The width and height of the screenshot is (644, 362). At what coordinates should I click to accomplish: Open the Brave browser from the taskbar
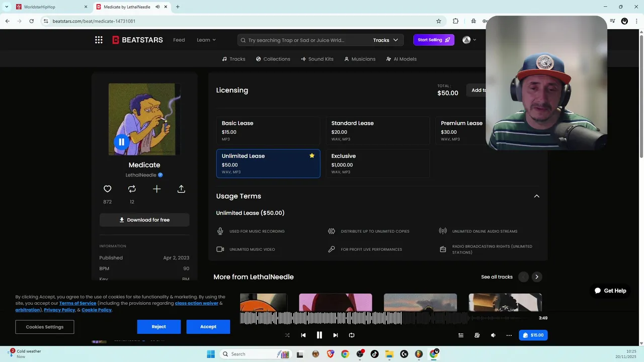click(x=330, y=354)
